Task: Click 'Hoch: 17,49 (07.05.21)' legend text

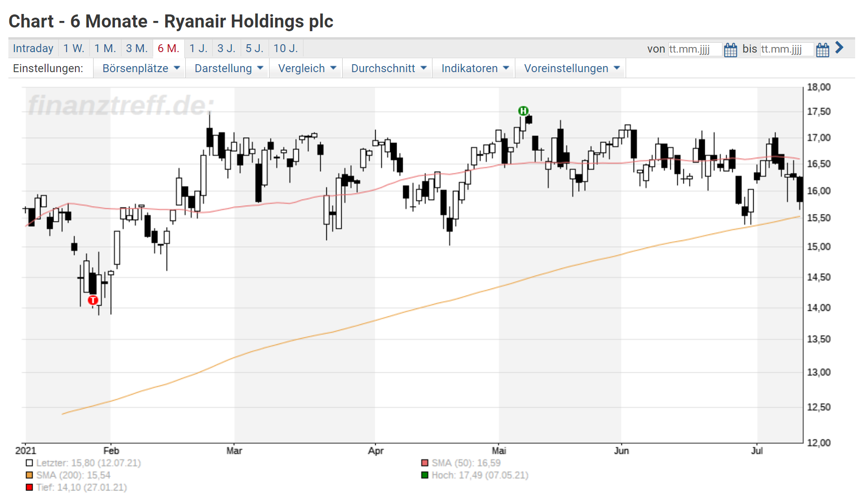Action: coord(480,475)
